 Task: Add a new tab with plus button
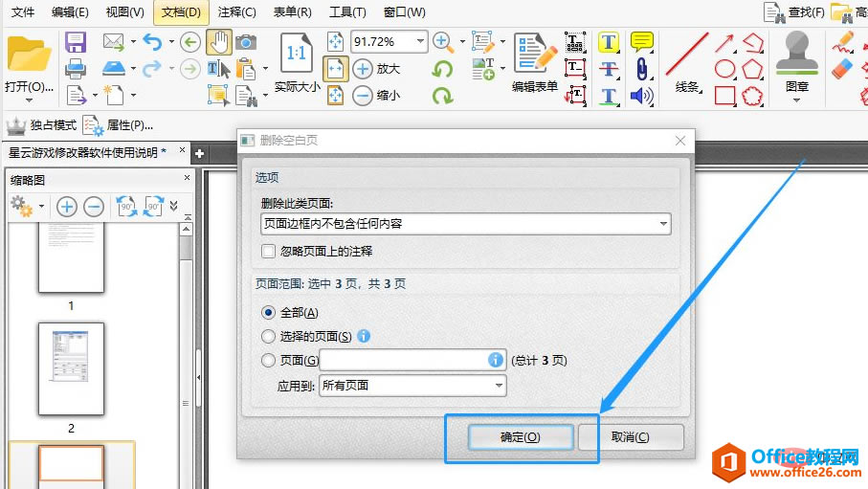pyautogui.click(x=199, y=154)
